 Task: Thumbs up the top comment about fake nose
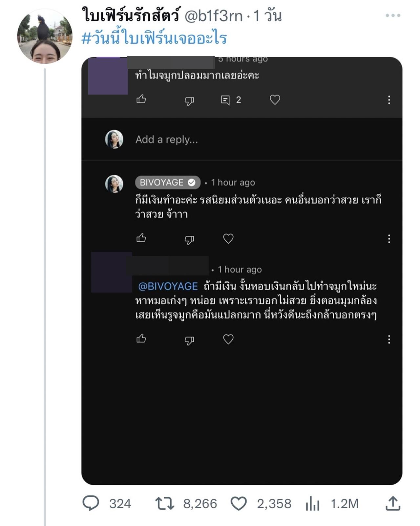pyautogui.click(x=141, y=99)
